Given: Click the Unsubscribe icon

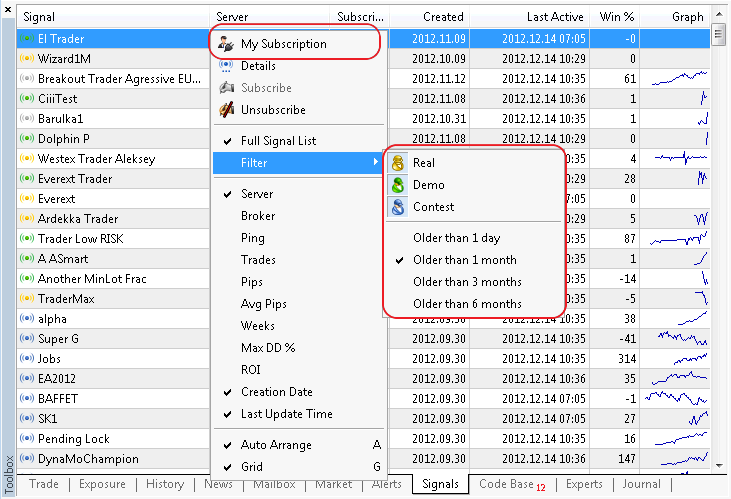Looking at the screenshot, I should point(227,110).
